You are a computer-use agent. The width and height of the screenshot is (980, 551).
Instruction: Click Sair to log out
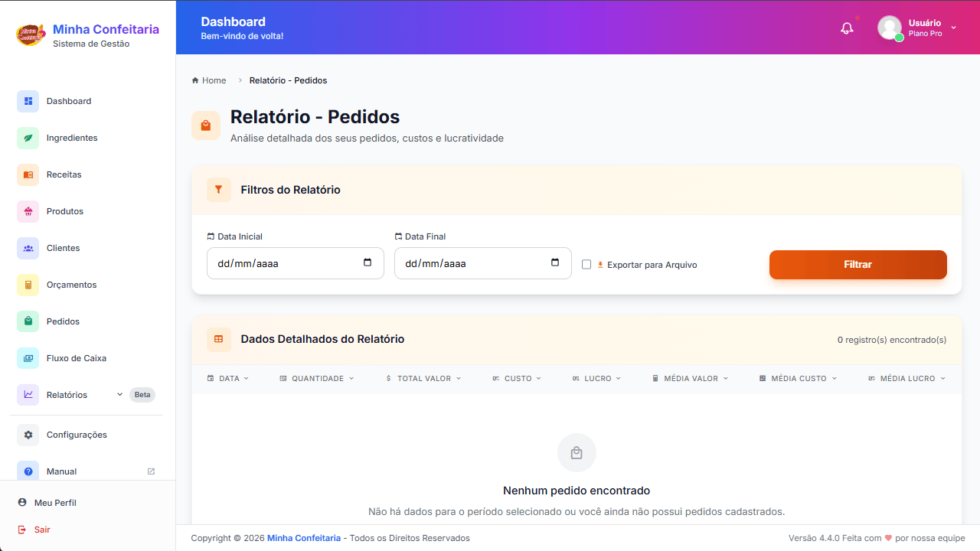(42, 530)
